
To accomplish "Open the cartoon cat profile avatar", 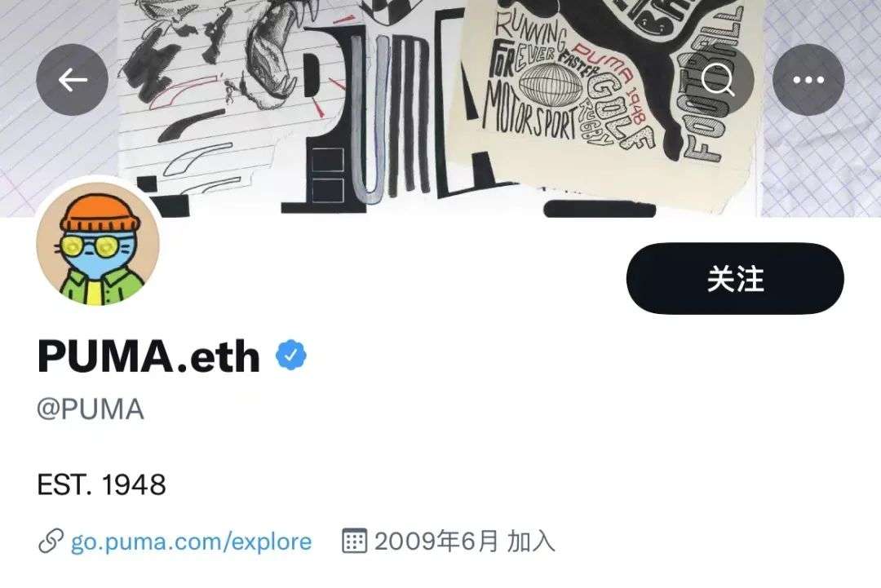I will (x=99, y=244).
